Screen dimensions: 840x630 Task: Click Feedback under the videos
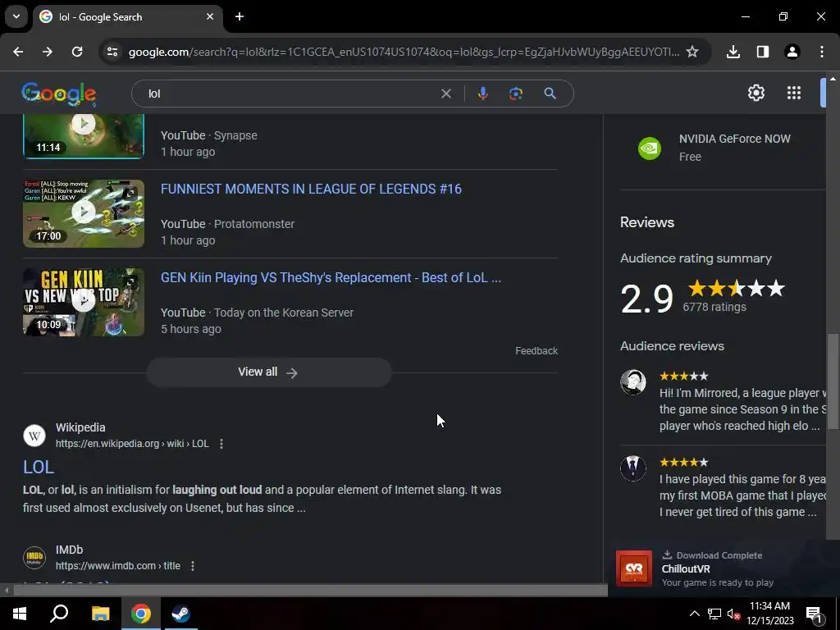pos(536,351)
